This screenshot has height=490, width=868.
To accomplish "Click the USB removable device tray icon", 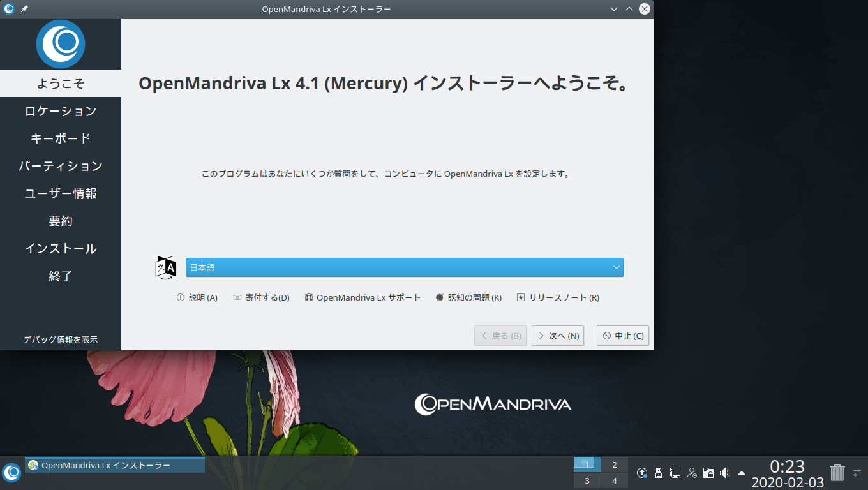I will [x=659, y=473].
